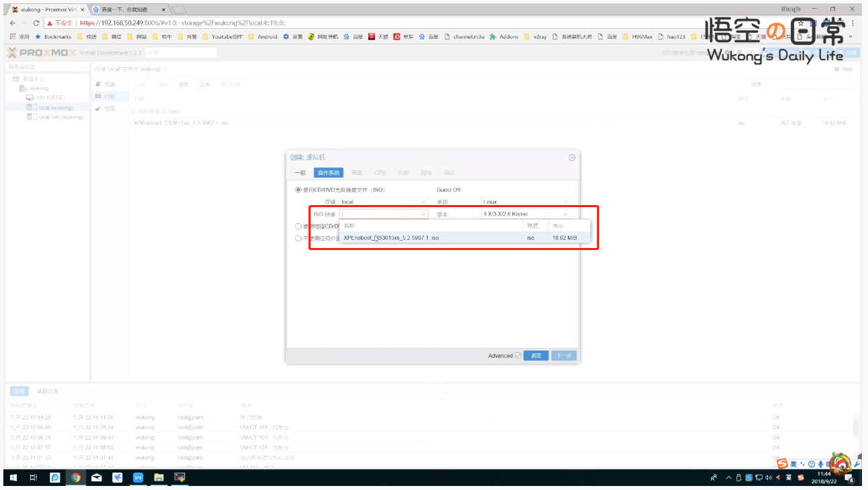Open the Addons bookmark
Image resolution: width=868 pixels, height=490 pixels.
(504, 37)
